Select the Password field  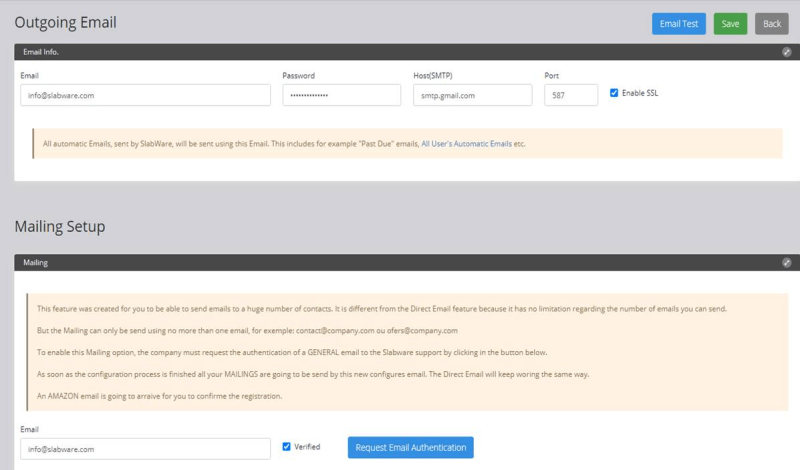point(341,95)
